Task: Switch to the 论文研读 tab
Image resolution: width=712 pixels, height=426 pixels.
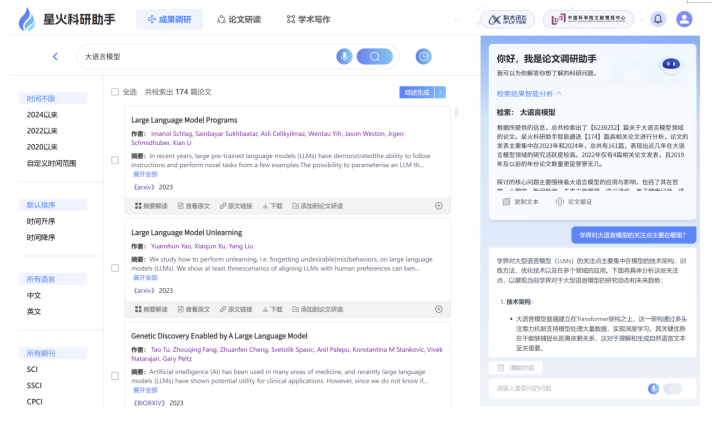Action: click(239, 19)
